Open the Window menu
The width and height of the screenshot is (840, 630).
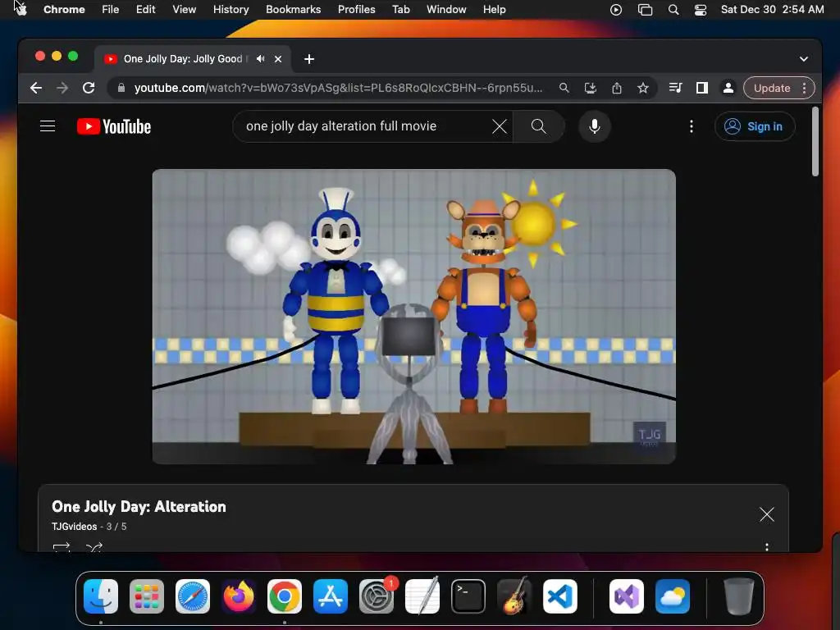click(x=446, y=10)
